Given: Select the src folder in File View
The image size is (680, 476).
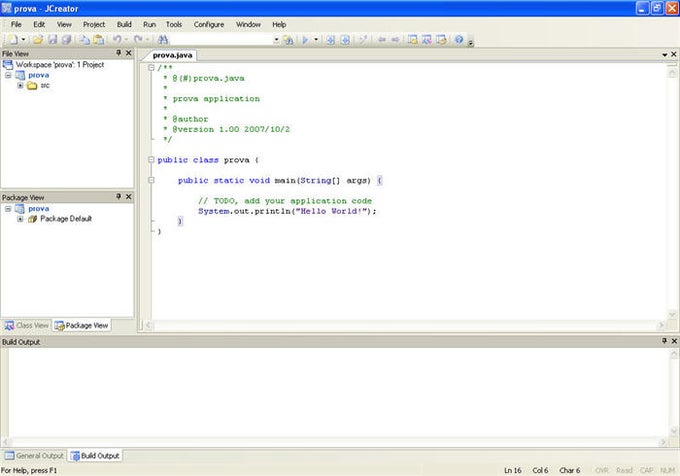Looking at the screenshot, I should (x=39, y=85).
